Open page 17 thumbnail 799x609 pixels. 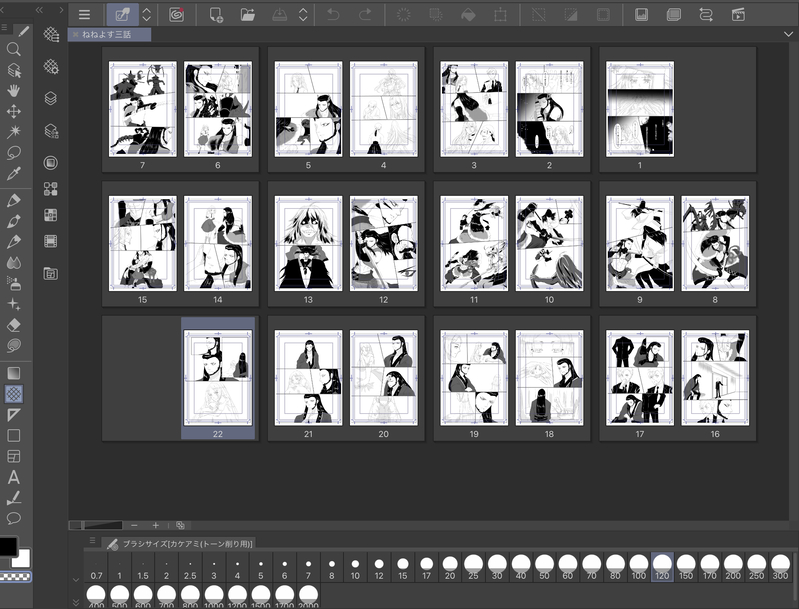pos(640,378)
